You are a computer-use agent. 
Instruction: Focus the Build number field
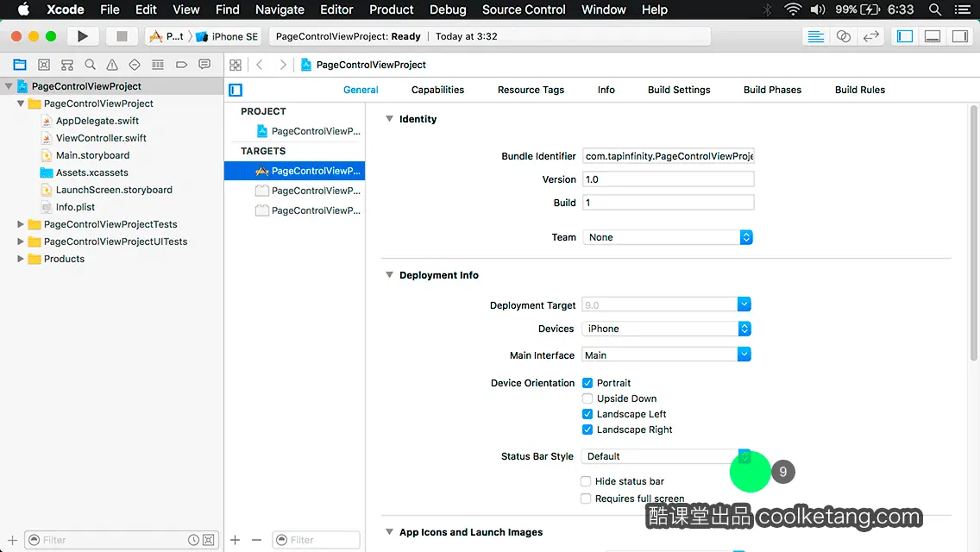[x=668, y=203]
